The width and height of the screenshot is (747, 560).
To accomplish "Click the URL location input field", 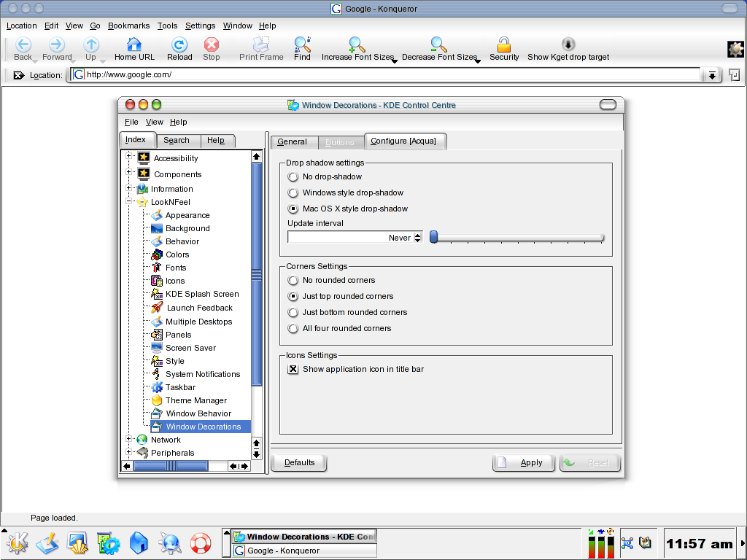I will (386, 75).
